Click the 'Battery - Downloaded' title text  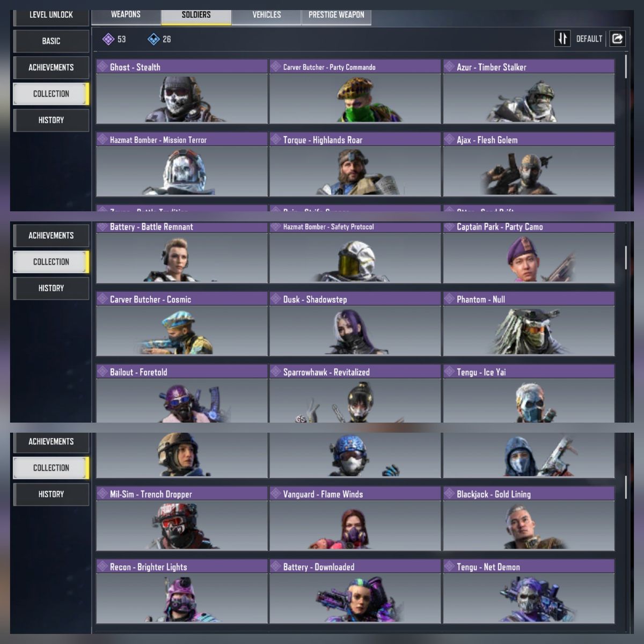(319, 567)
